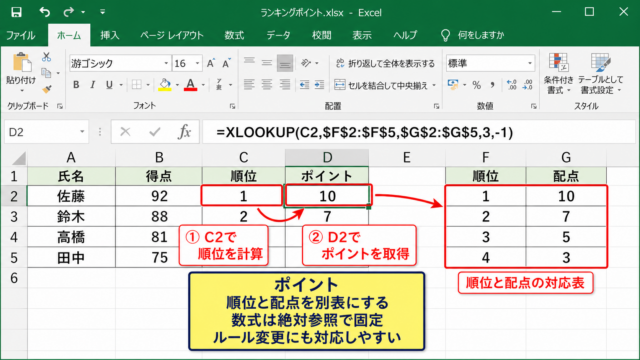Cut selection using the scissors icon
Screen dimensions: 640x360
(46, 57)
